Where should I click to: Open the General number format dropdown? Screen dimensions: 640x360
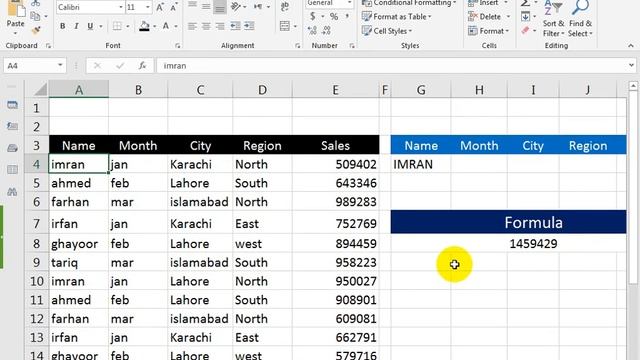pyautogui.click(x=349, y=3)
